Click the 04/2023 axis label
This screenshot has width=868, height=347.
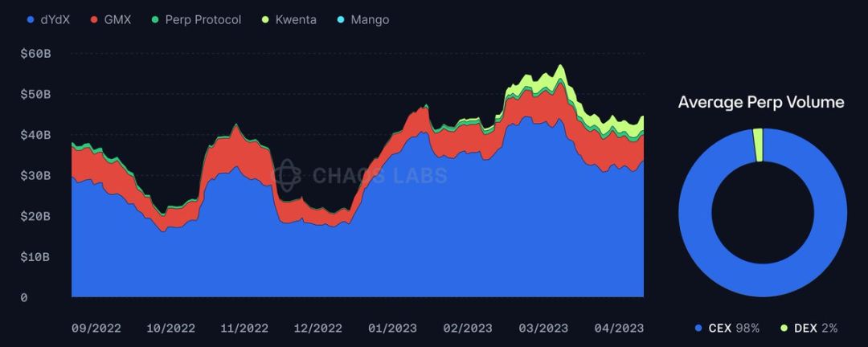620,329
